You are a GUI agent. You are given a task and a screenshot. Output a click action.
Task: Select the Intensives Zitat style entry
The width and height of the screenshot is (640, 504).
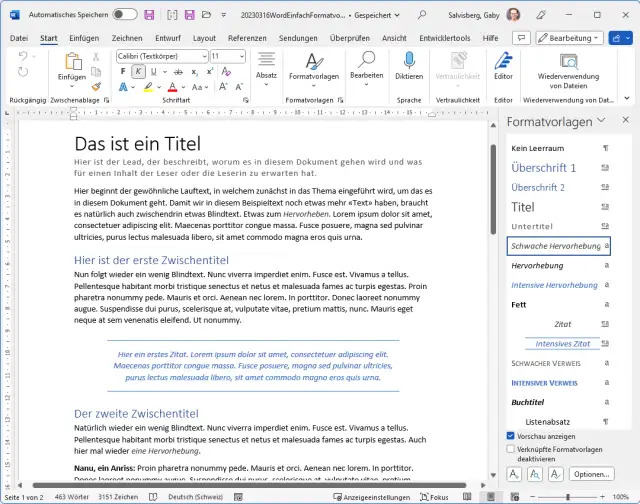click(563, 344)
